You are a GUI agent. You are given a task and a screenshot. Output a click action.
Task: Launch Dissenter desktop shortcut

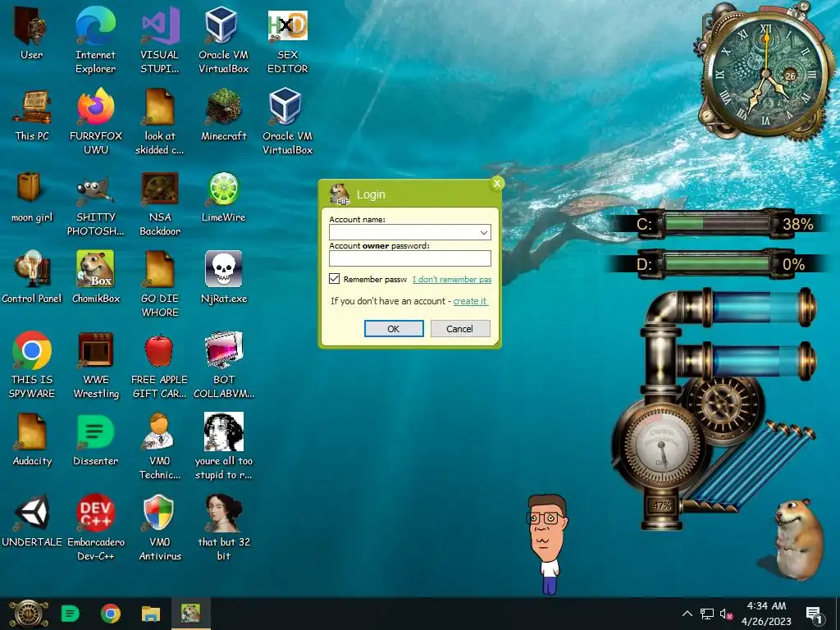pos(96,440)
